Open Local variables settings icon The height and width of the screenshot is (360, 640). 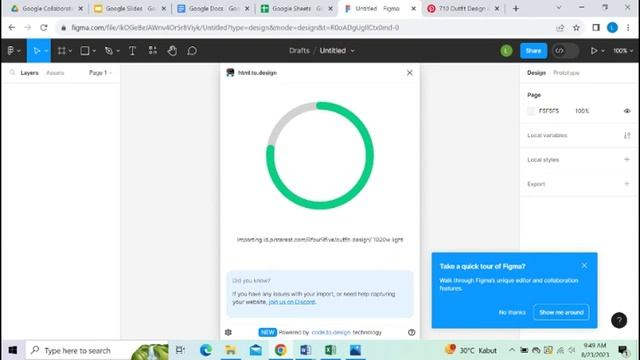click(x=627, y=135)
